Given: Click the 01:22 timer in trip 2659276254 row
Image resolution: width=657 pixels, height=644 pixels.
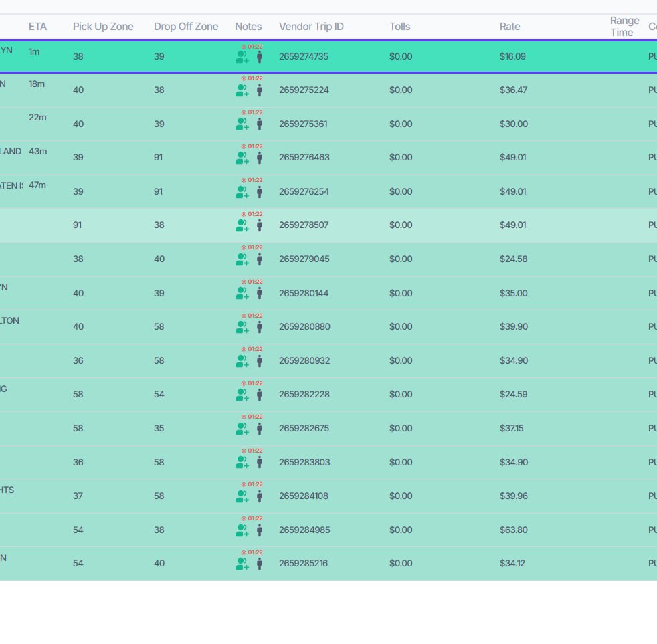Looking at the screenshot, I should point(252,180).
